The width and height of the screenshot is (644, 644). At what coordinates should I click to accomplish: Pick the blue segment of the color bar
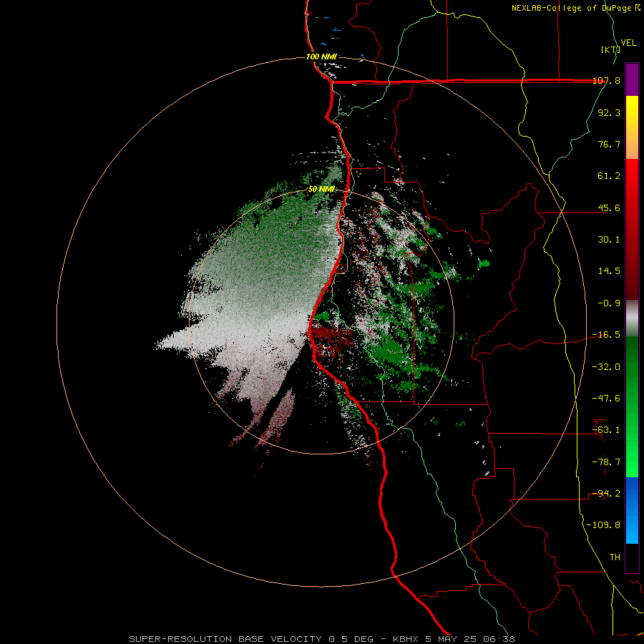point(632,510)
